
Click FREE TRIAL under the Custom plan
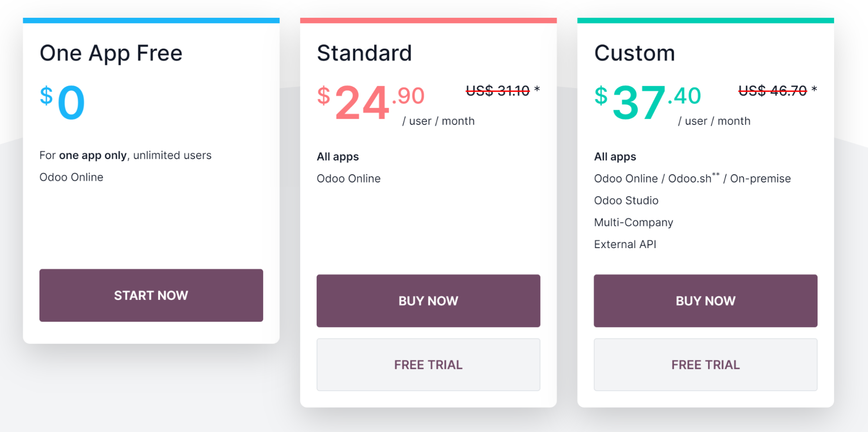[705, 364]
